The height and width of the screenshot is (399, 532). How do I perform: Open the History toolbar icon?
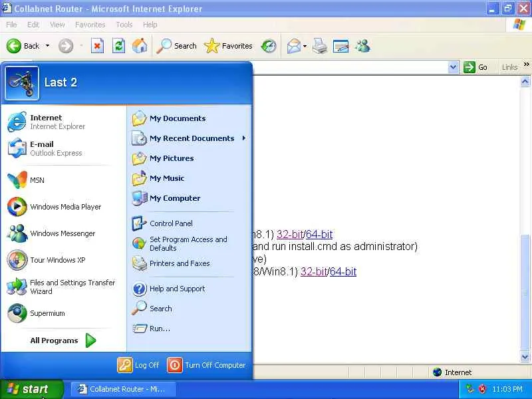pyautogui.click(x=269, y=46)
